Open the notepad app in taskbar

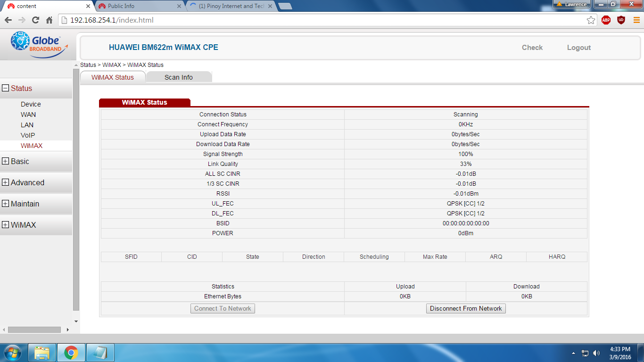[100, 353]
